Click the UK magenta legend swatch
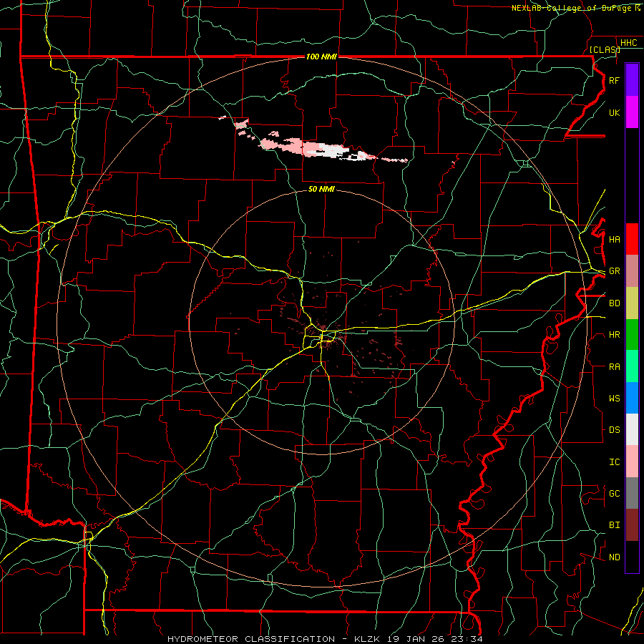This screenshot has width=644, height=644. pos(632,112)
